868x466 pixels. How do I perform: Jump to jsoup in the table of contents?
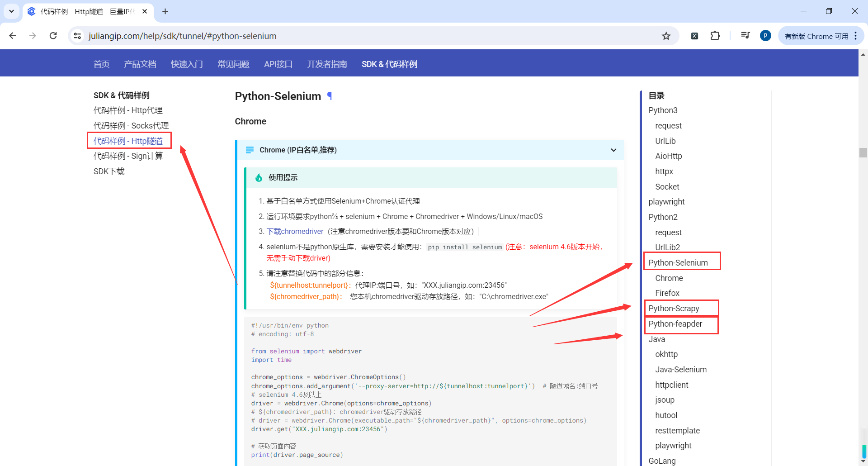click(x=665, y=400)
